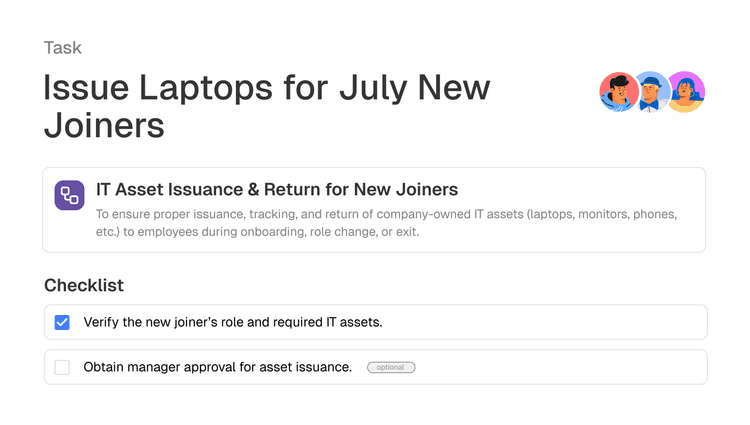Viewport: 750px width, 425px height.
Task: Check the obtain manager approval checkbox
Action: [62, 367]
